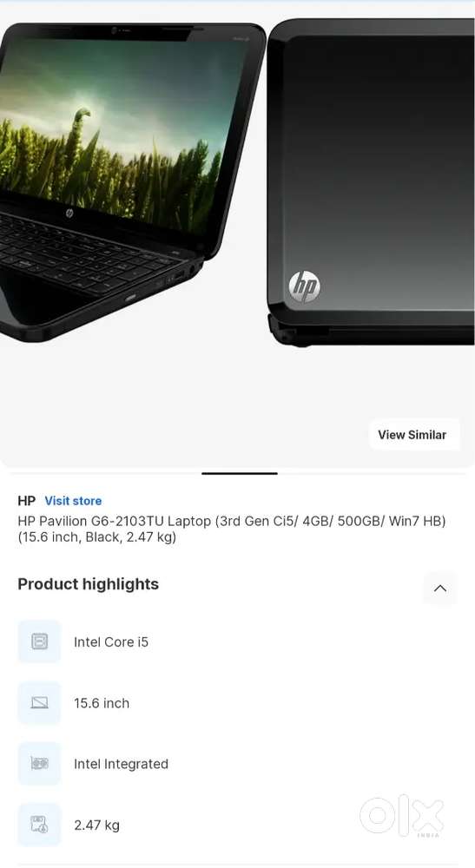475x868 pixels.
Task: Collapse the Product highlights section chevron
Action: (x=440, y=588)
